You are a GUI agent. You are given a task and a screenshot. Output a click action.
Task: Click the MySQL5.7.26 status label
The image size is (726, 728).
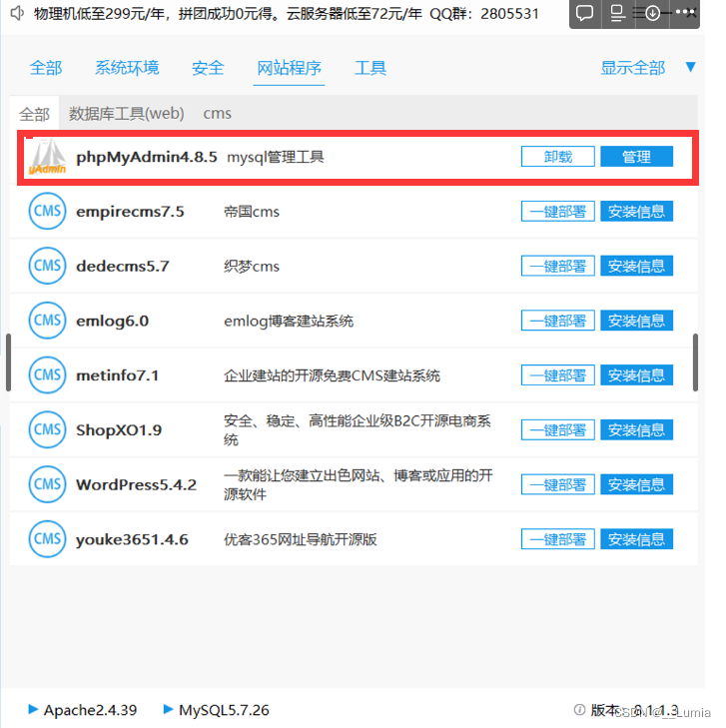[225, 710]
